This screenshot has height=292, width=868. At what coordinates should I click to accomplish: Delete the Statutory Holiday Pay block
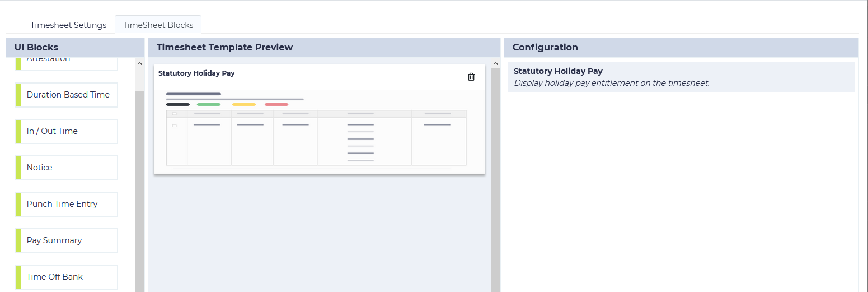pos(471,77)
